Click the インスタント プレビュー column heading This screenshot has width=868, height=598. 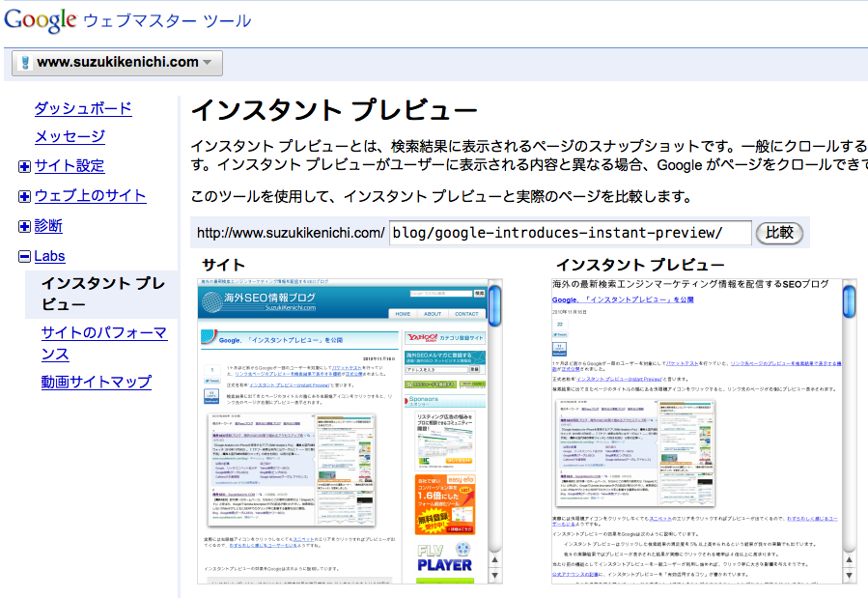[x=640, y=265]
